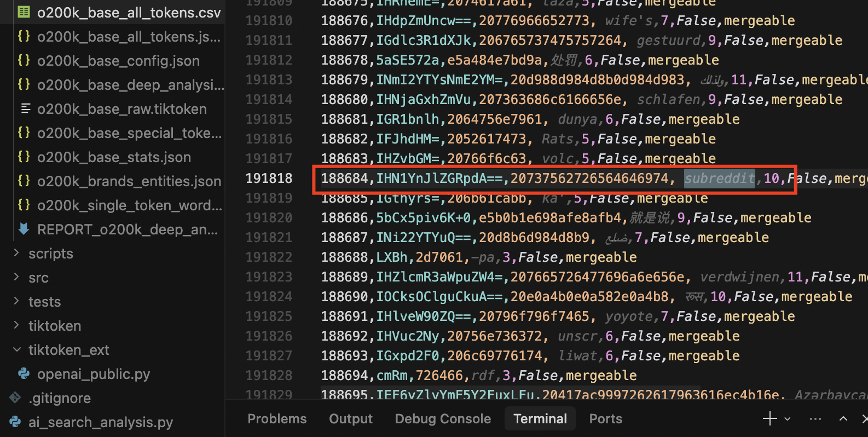Click the git icon beside .gitignore
868x437 pixels.
click(15, 398)
